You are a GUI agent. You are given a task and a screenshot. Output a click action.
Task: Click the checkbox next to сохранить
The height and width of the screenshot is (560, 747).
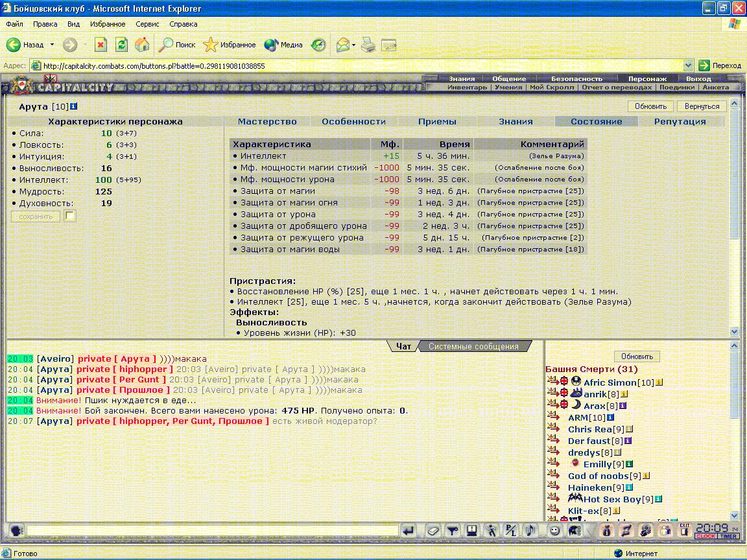point(70,216)
